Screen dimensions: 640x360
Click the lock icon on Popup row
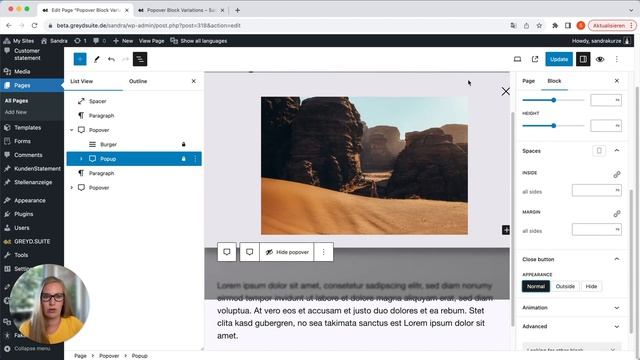pyautogui.click(x=184, y=159)
